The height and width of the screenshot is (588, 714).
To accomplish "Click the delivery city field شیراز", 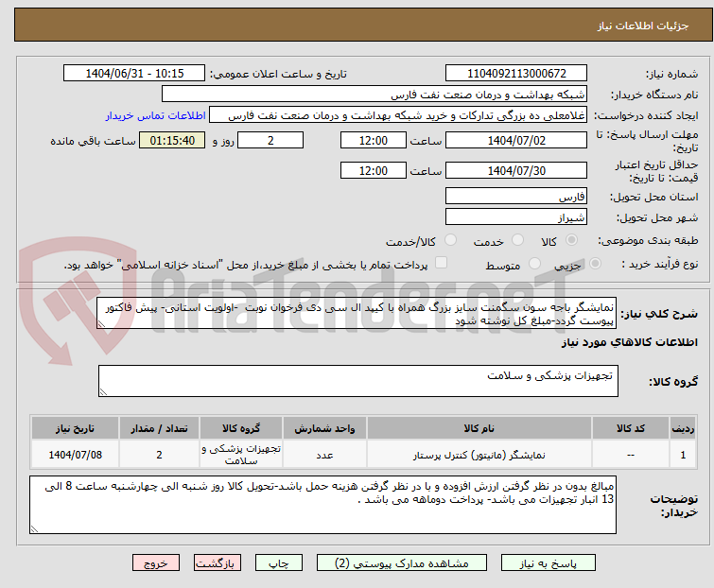I will pos(516,217).
